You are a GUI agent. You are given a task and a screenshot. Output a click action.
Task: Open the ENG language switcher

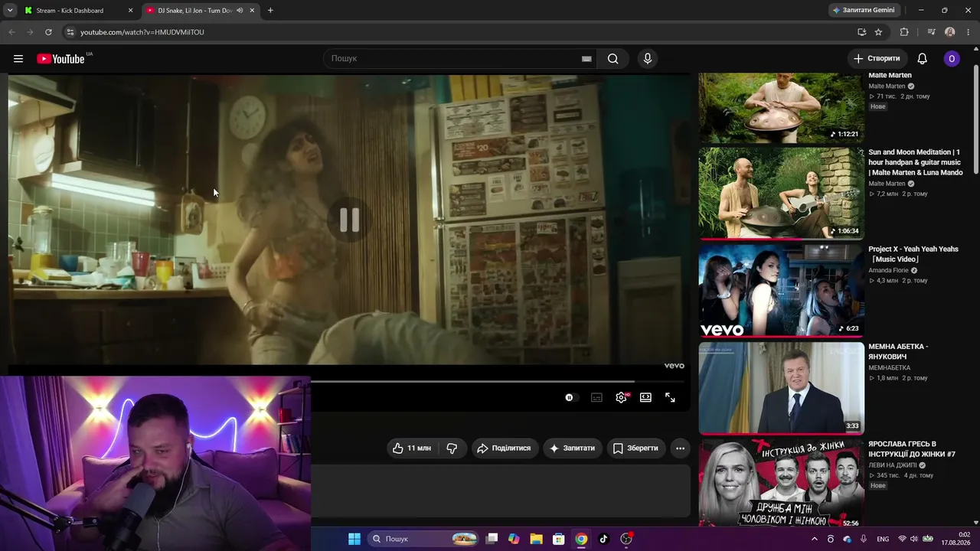click(x=883, y=539)
